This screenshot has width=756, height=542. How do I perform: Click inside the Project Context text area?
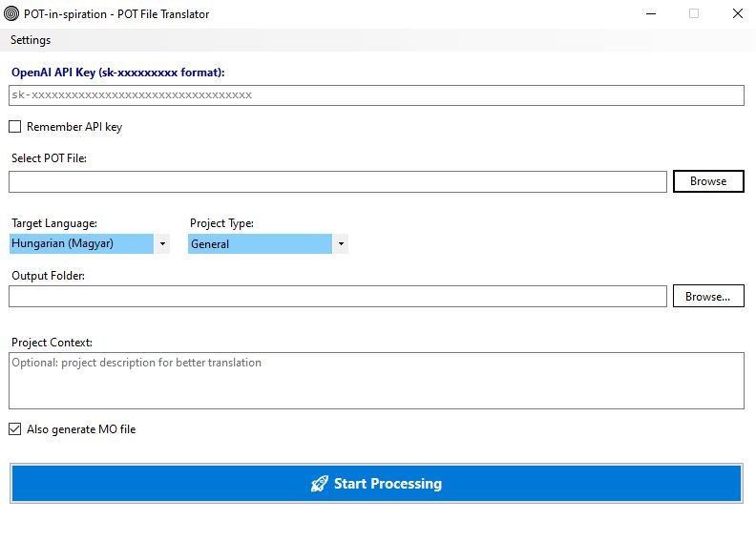pos(376,381)
